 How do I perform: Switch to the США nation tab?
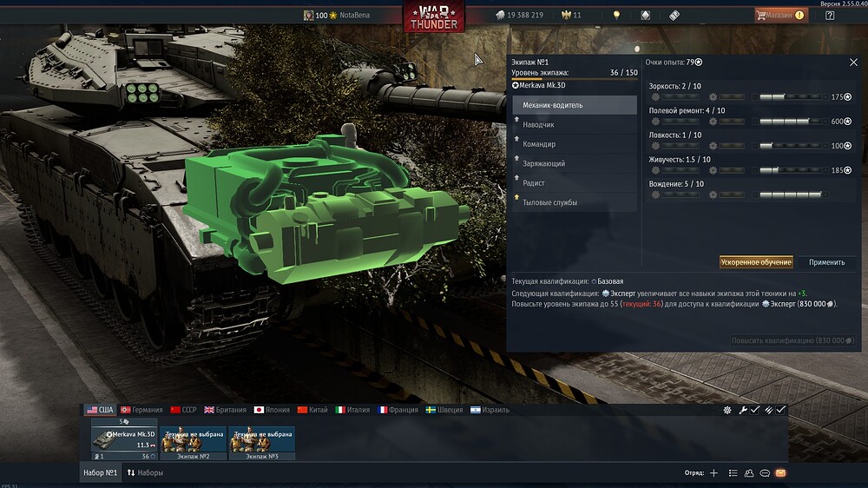coord(100,410)
